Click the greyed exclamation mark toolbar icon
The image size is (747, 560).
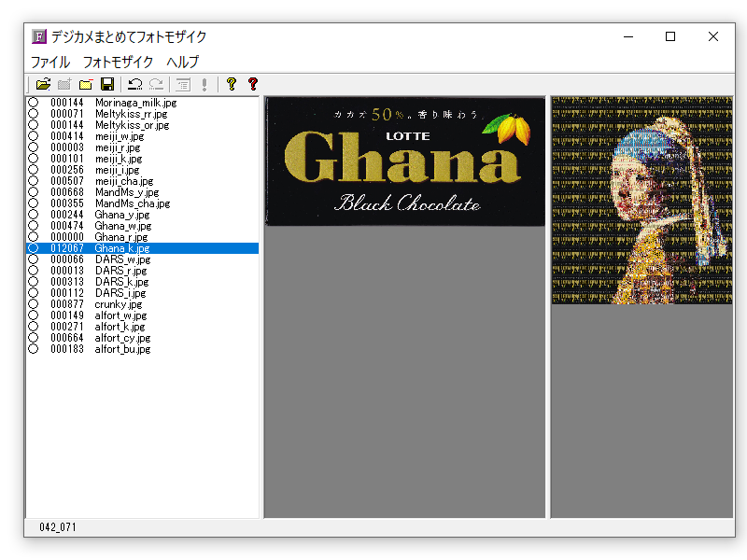tap(204, 84)
